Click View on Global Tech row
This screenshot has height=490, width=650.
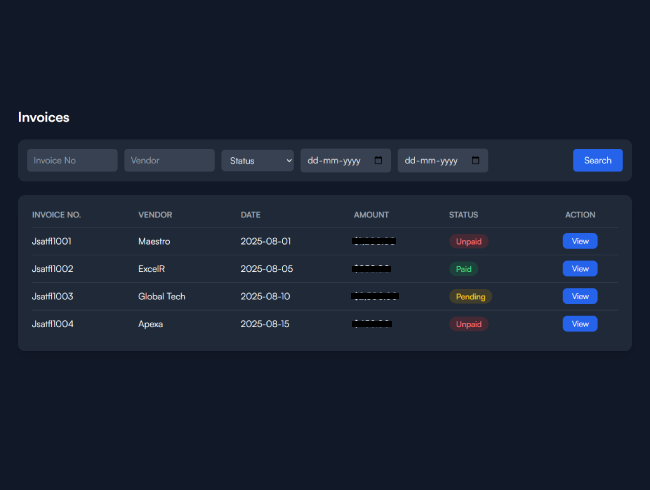point(580,296)
